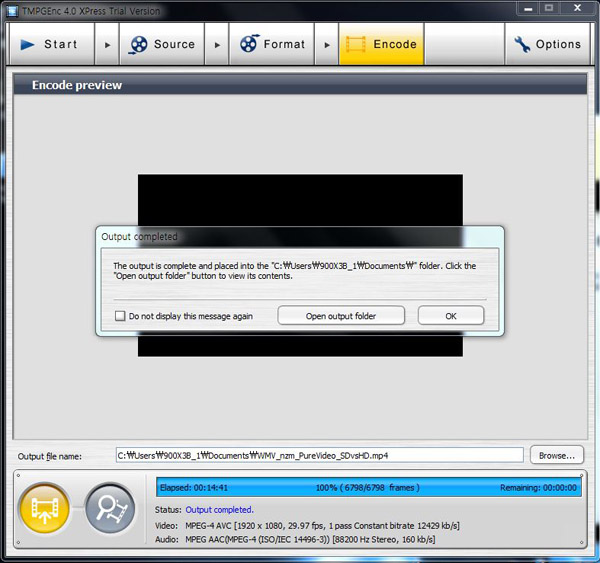Click the blue encode progress bar
Image resolution: width=600 pixels, height=563 pixels.
click(x=369, y=487)
